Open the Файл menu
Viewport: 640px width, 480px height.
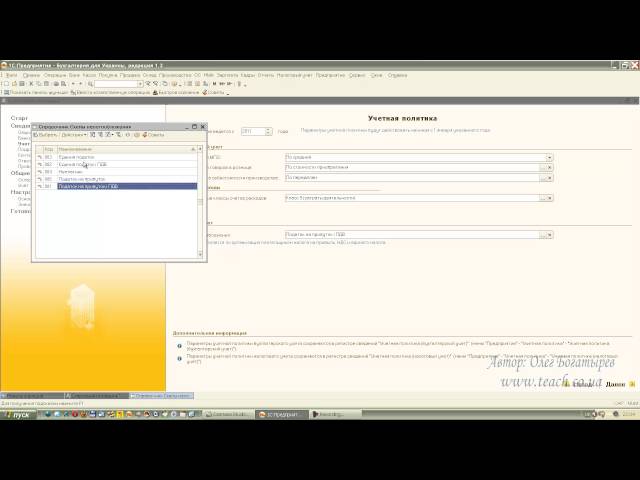click(11, 76)
